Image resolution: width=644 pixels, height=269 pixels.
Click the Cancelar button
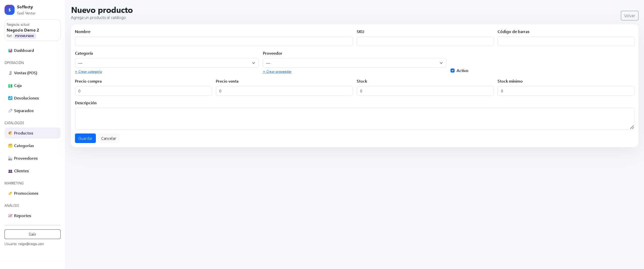pos(108,138)
